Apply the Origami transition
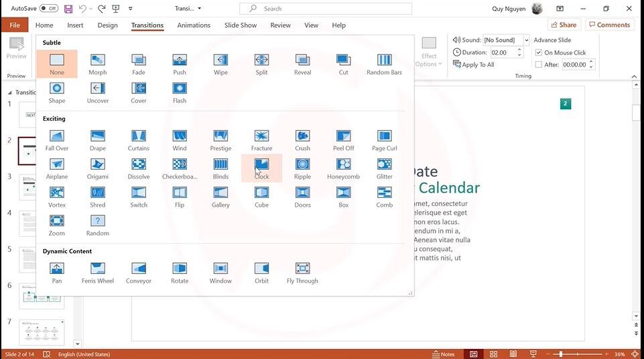 point(98,168)
